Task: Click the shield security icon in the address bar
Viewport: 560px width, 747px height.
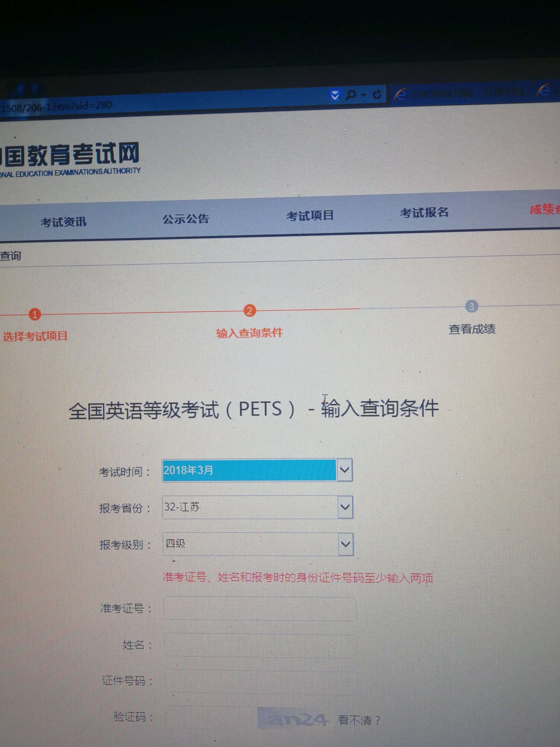Action: click(335, 96)
